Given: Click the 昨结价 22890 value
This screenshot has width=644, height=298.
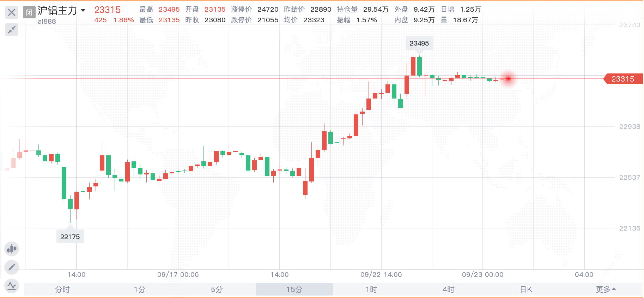Looking at the screenshot, I should [321, 10].
